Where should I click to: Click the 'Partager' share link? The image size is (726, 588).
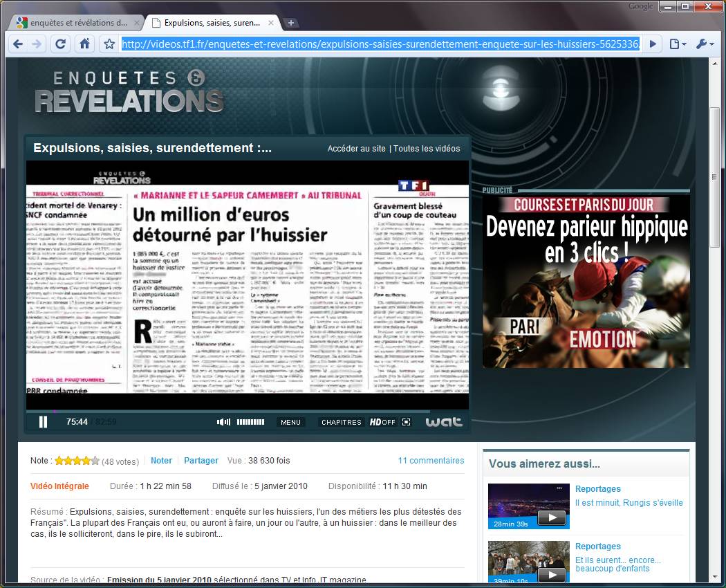point(201,461)
